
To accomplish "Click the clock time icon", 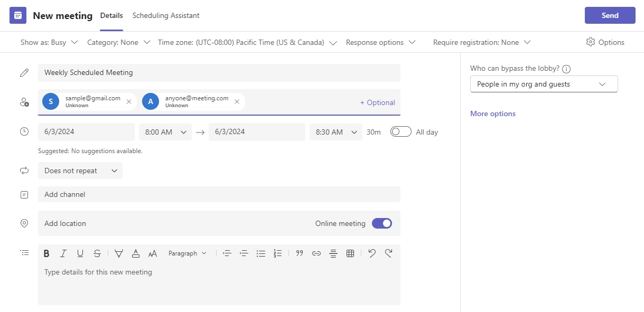I will (x=24, y=131).
